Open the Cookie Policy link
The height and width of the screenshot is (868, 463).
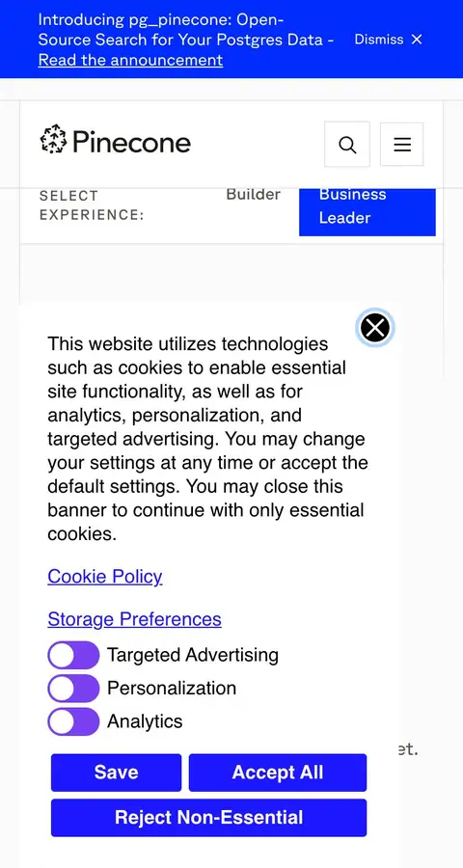pyautogui.click(x=105, y=577)
